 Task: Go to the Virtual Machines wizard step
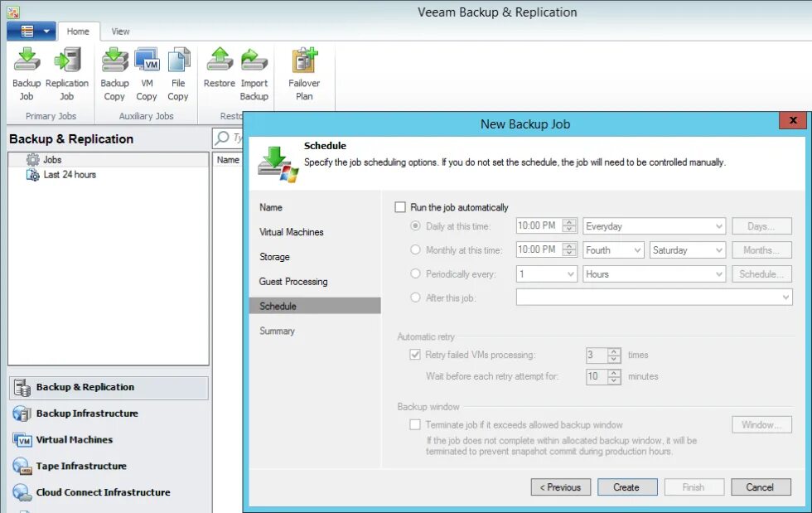(314, 232)
